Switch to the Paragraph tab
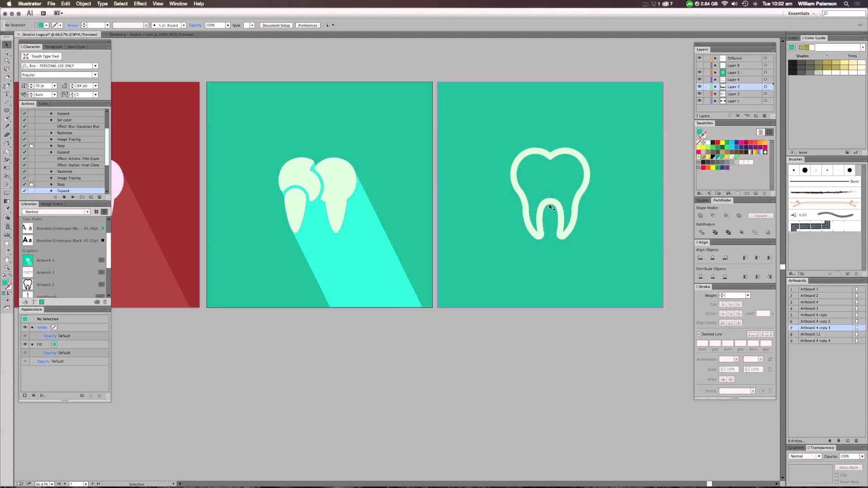Screen dimensions: 868x488 [53, 47]
